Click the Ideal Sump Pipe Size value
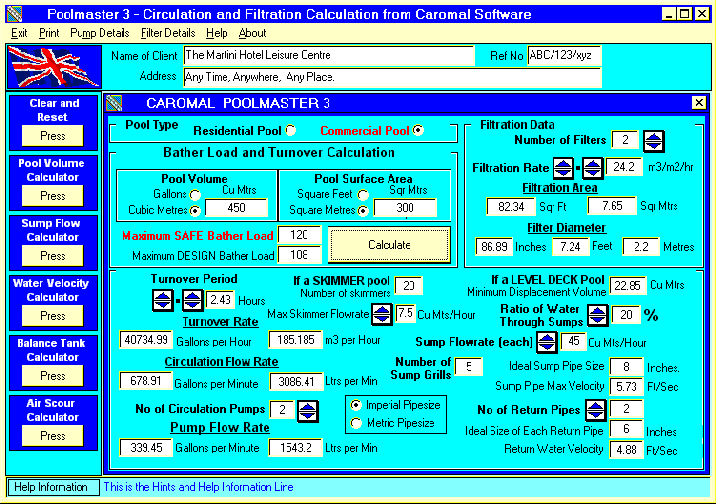Screen dimensions: 716x504 pyautogui.click(x=626, y=367)
